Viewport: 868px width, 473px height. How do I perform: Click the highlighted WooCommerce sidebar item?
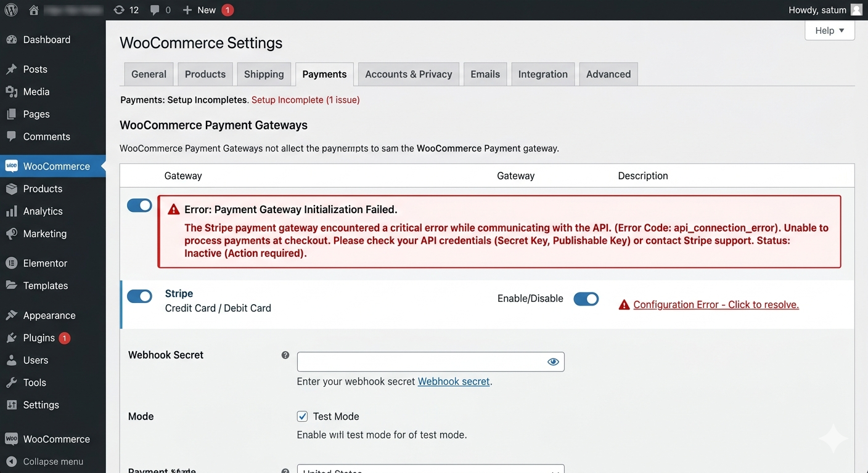click(x=53, y=166)
